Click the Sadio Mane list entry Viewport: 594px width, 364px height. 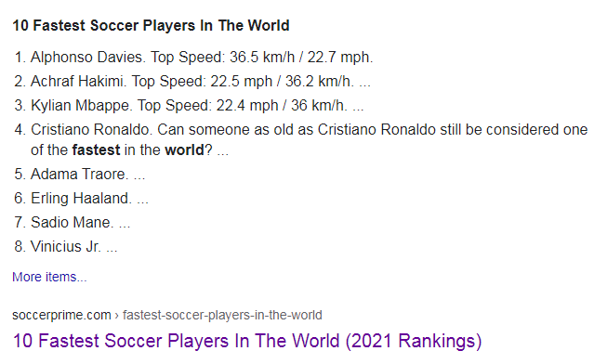pyautogui.click(x=72, y=223)
